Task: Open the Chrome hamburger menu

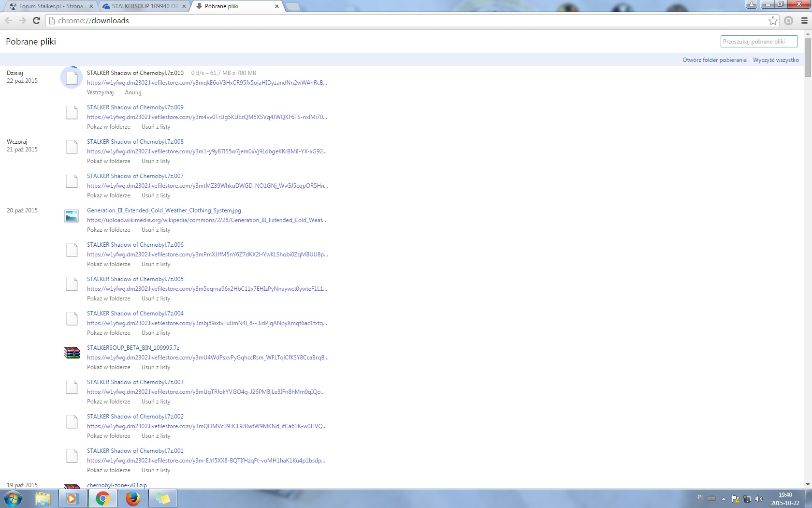Action: tap(804, 20)
